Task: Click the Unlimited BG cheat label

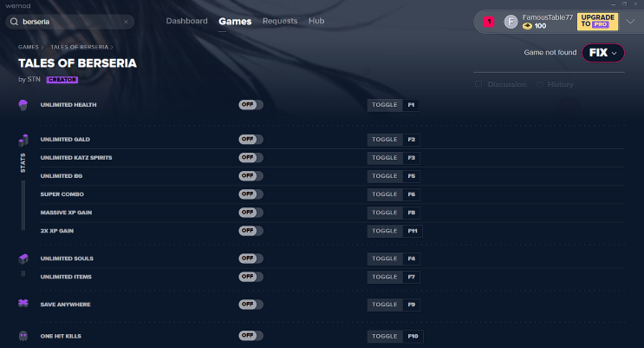Action: pos(62,176)
